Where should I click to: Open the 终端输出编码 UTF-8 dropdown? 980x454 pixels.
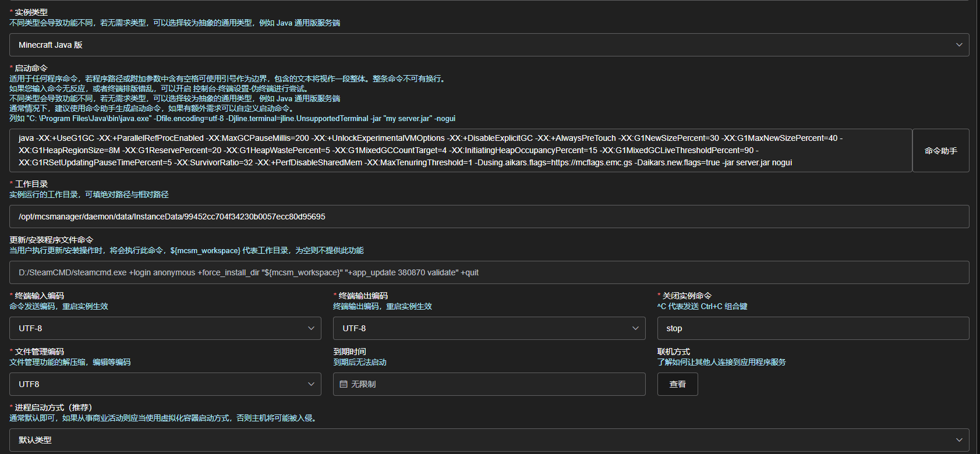(489, 328)
